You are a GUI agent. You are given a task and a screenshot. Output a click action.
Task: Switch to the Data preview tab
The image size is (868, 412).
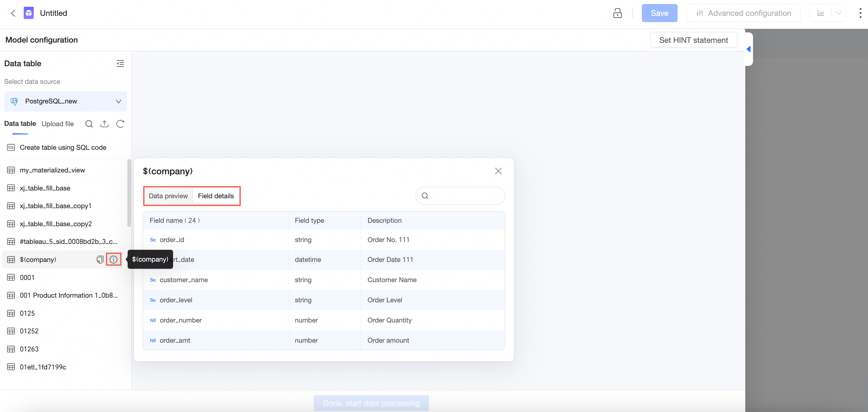[168, 196]
